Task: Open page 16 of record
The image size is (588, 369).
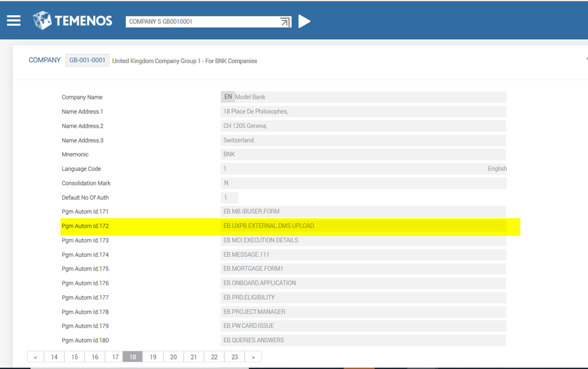Action: [95, 357]
